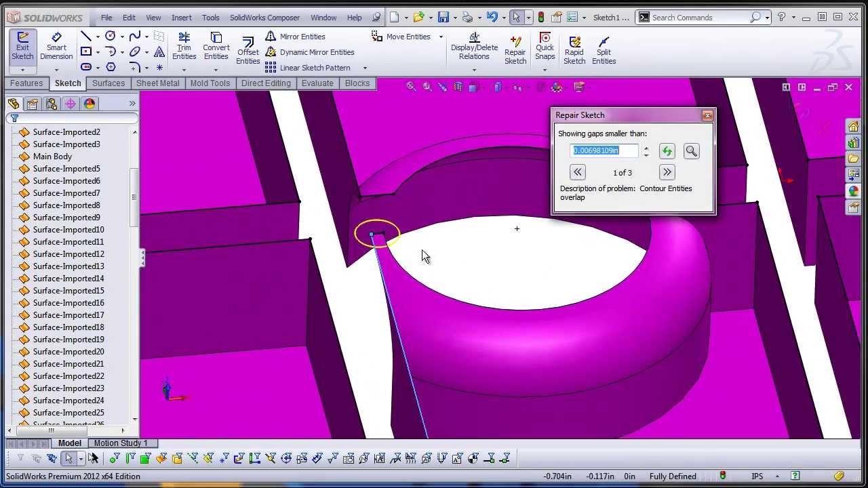The image size is (868, 488).
Task: Click the gap size value field
Action: [x=605, y=150]
